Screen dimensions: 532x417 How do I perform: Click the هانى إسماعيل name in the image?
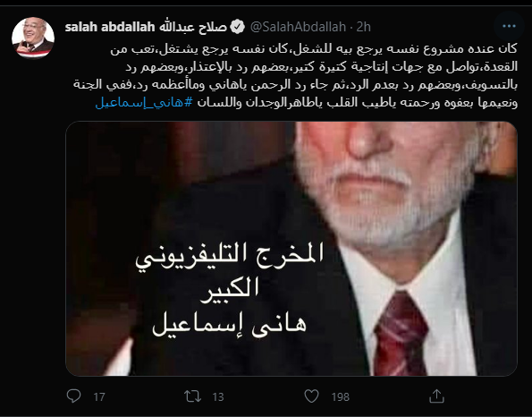tap(230, 326)
